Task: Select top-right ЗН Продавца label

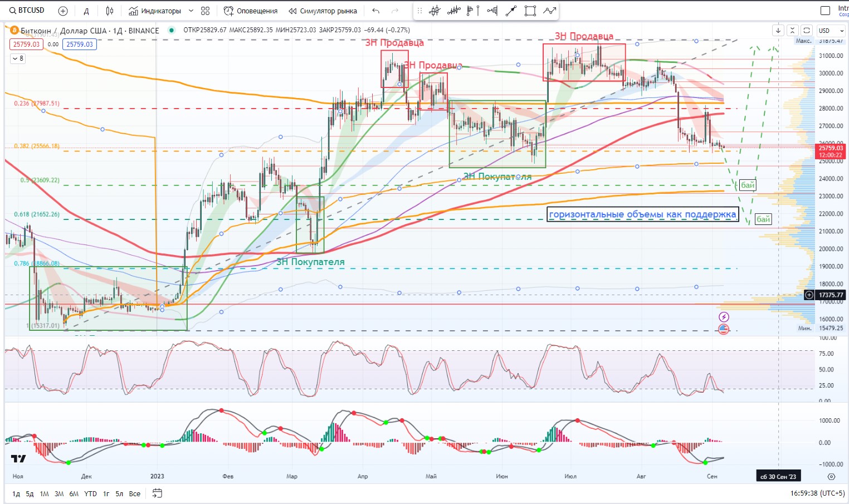Action: coord(584,36)
